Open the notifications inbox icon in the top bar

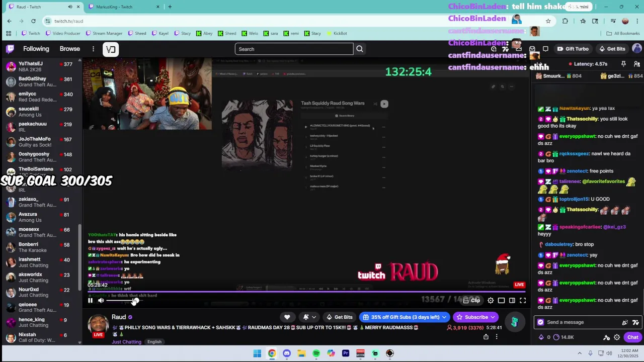pyautogui.click(x=532, y=49)
